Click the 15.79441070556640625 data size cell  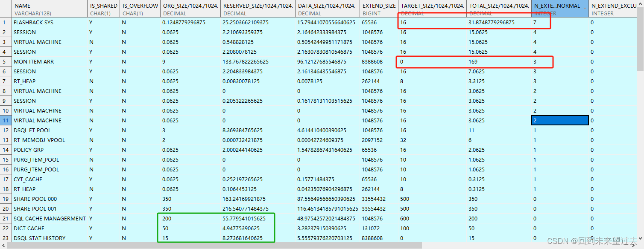tap(328, 22)
